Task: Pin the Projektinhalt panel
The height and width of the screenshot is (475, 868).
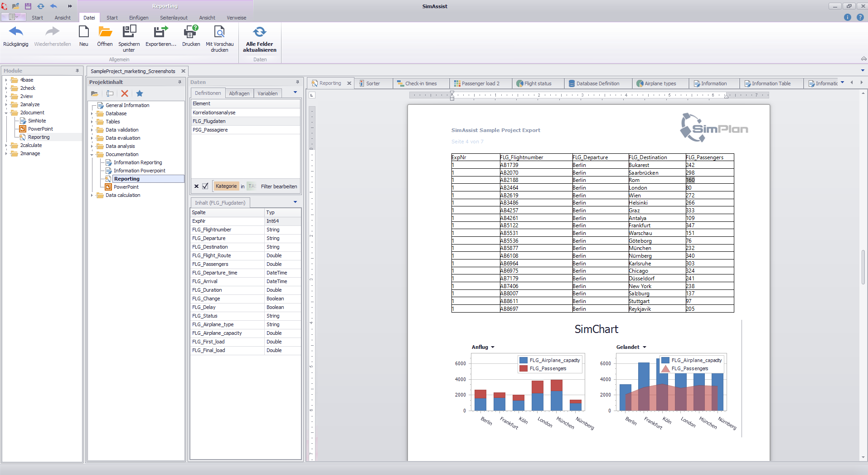Action: pyautogui.click(x=180, y=82)
